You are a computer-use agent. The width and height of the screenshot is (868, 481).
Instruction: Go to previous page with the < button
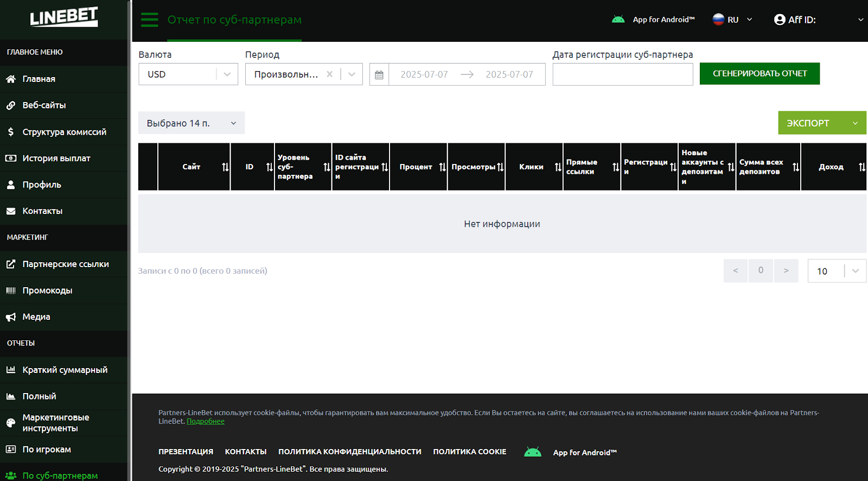pyautogui.click(x=736, y=270)
